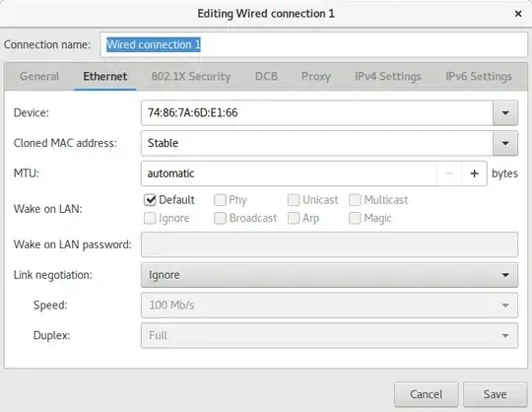
Task: Select the Proxy tab
Action: (x=316, y=76)
